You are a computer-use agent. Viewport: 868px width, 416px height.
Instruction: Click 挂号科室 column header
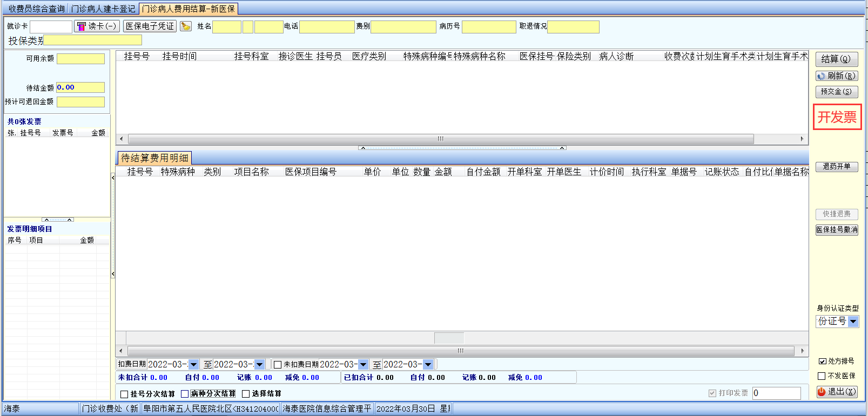pos(252,56)
